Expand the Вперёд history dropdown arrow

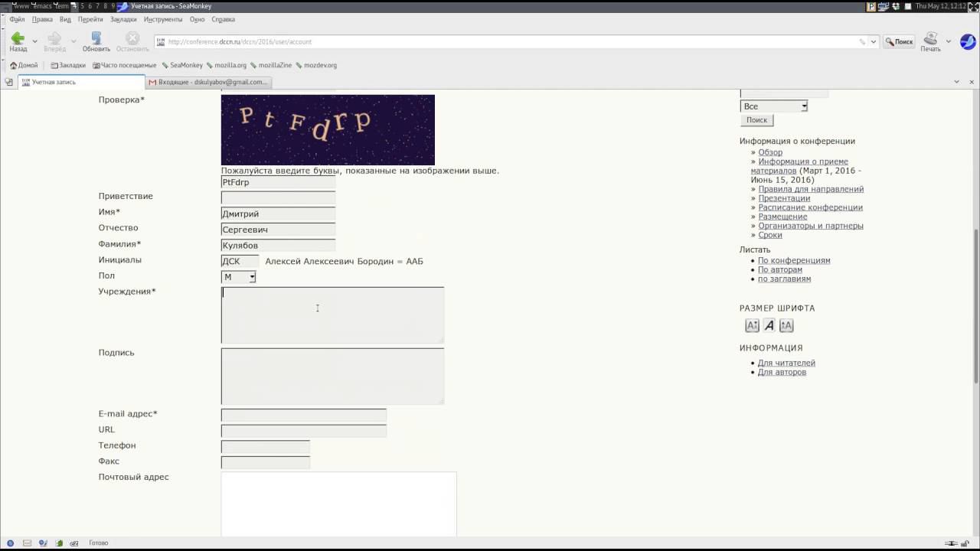(x=73, y=41)
